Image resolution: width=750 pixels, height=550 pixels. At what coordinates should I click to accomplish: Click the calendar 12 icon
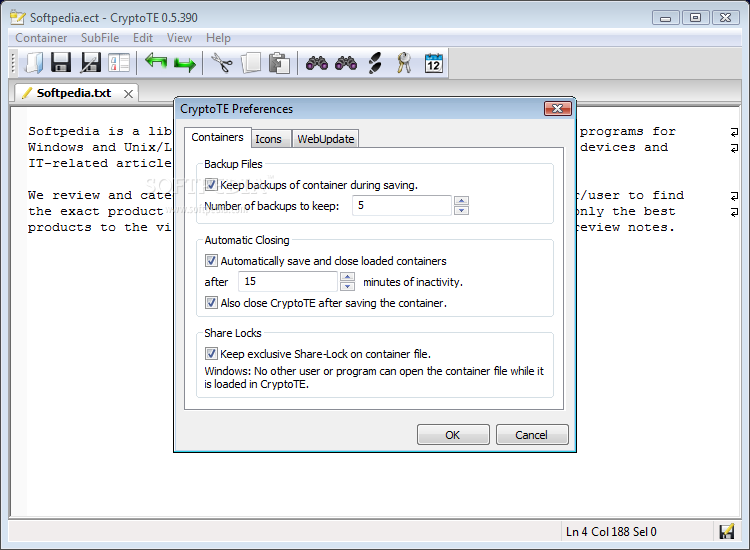(x=433, y=63)
